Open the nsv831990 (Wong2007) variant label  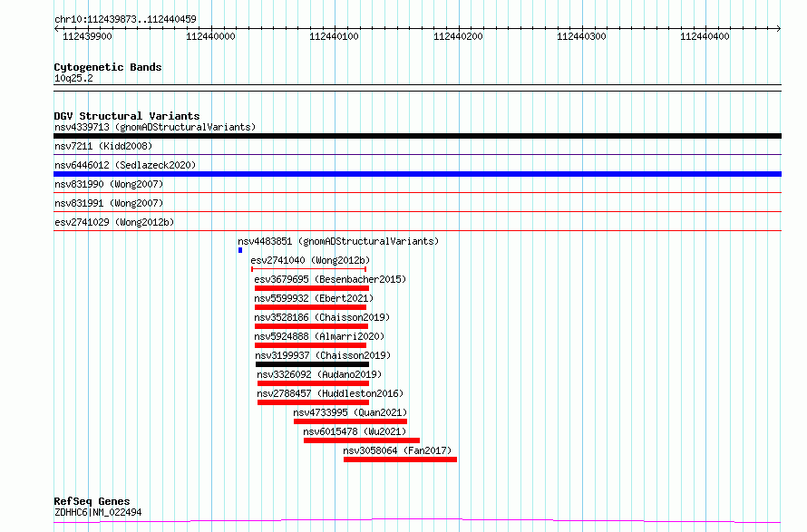[103, 184]
